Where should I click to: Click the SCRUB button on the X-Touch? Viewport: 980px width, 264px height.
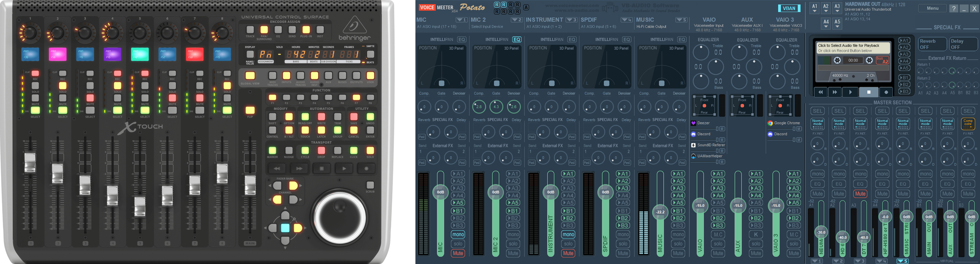coord(370,185)
